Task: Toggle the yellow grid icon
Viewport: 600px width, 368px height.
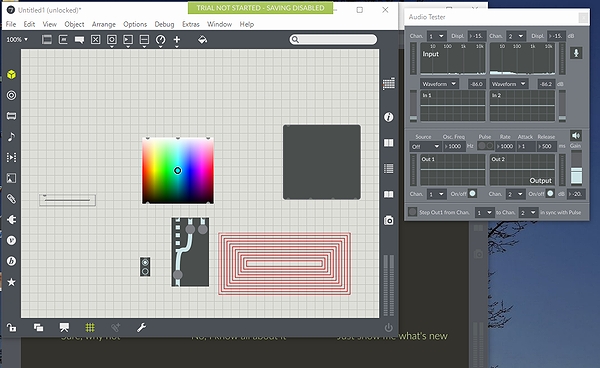Action: (x=90, y=327)
